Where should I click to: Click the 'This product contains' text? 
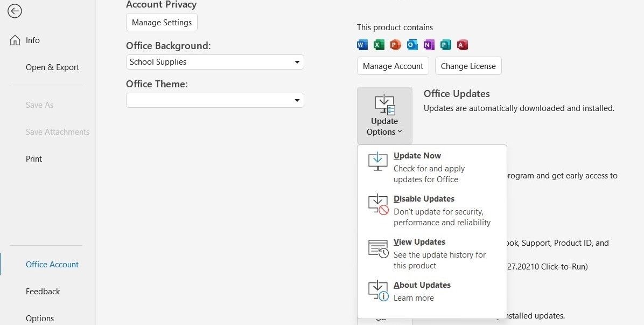[395, 27]
